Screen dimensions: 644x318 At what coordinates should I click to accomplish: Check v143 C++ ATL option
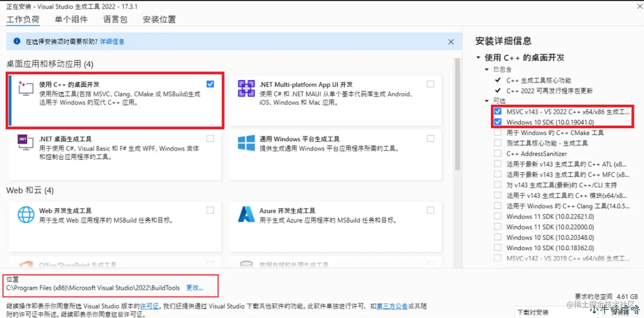tap(497, 164)
